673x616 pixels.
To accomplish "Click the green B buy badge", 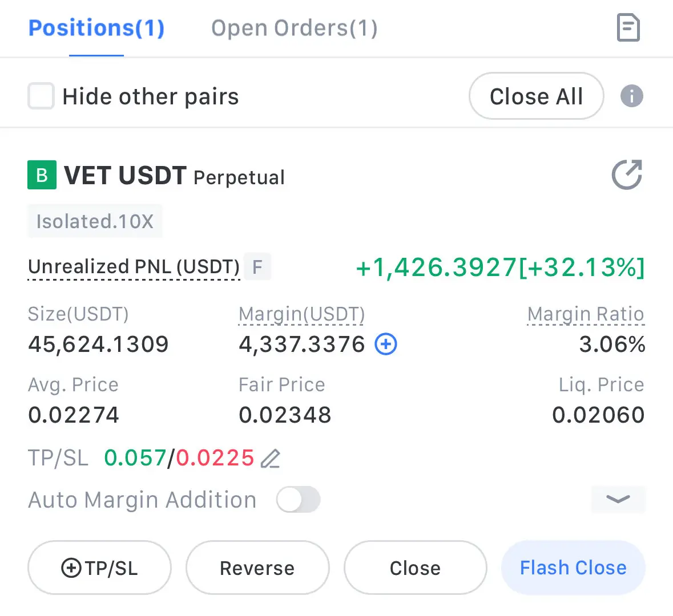I will click(42, 175).
